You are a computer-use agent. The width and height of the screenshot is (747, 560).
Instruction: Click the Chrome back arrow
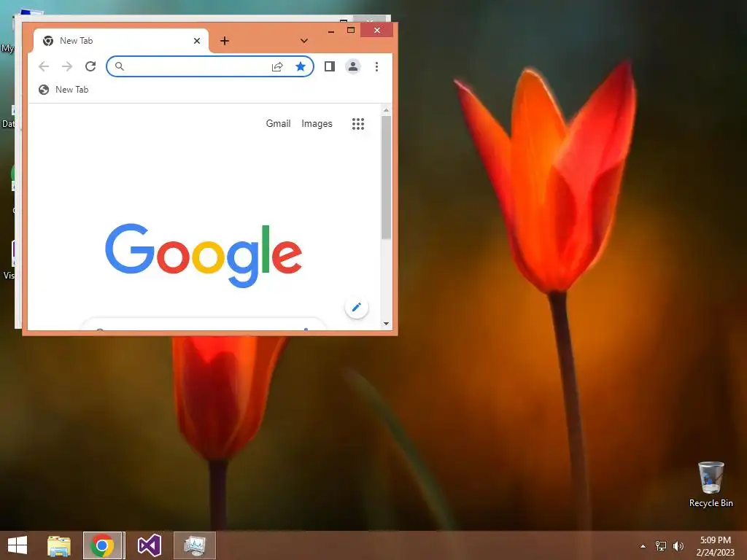[x=44, y=66]
